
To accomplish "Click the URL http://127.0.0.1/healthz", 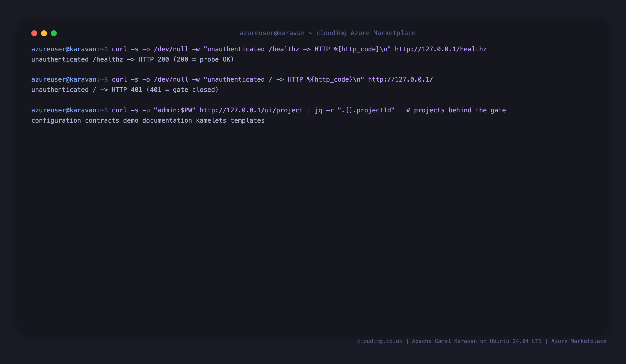I will (441, 49).
